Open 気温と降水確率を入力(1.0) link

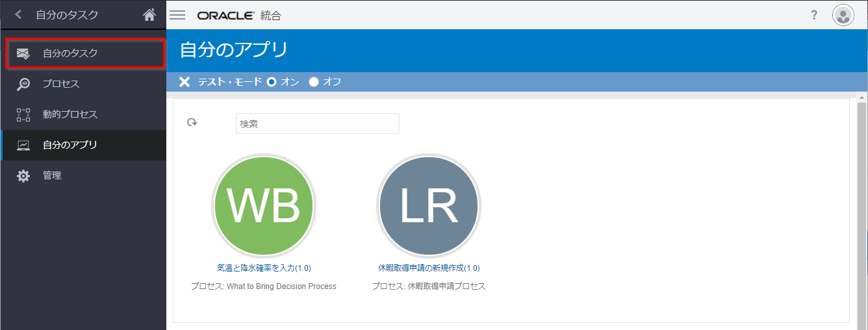(x=263, y=268)
